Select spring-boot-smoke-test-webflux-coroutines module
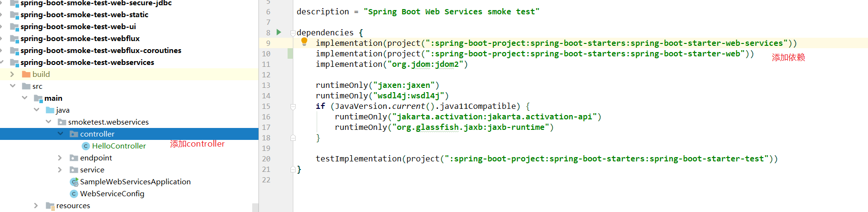868x212 pixels. 101,50
